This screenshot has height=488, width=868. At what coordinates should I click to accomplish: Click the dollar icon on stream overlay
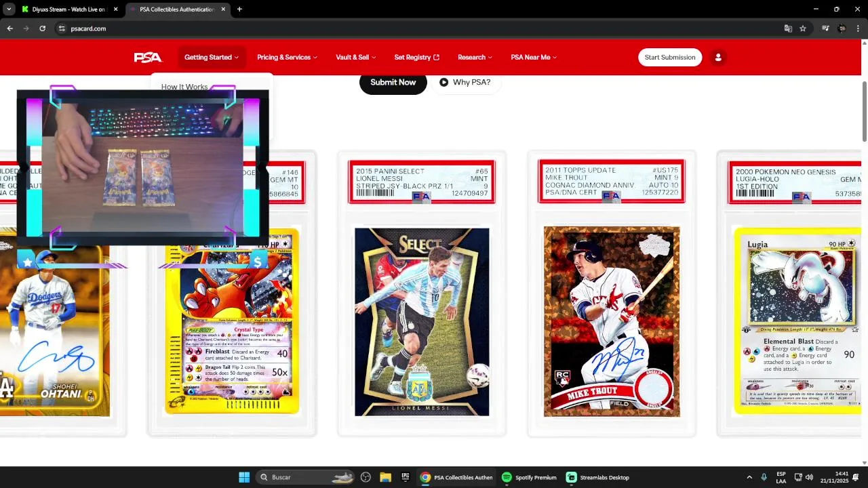coord(257,262)
